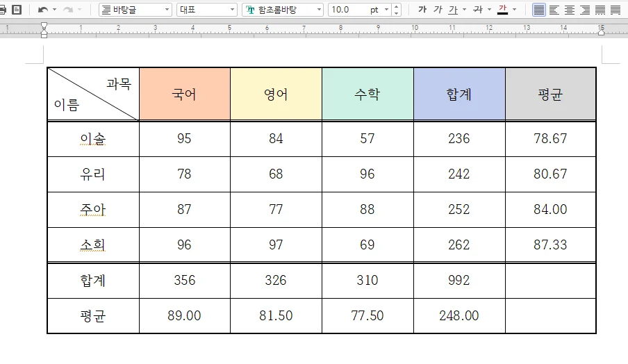Viewport: 628px width, 364px height.
Task: Click the name cell 이솔
Action: point(93,139)
